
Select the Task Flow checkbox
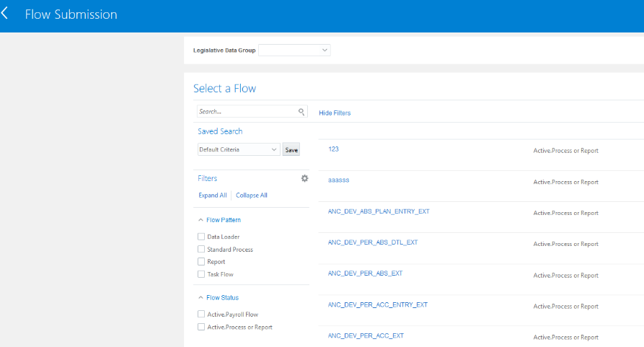(201, 274)
